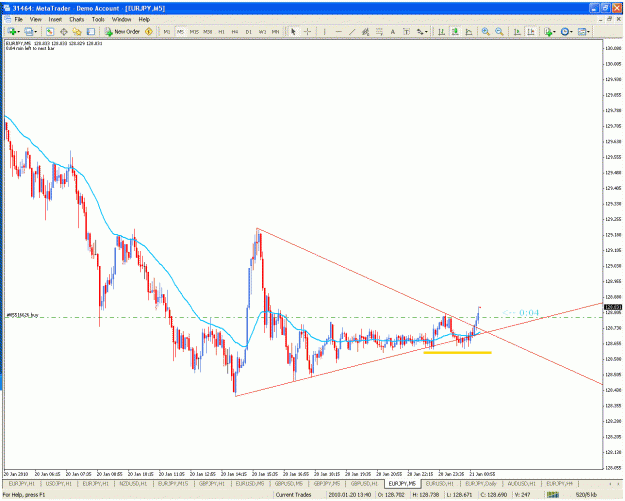The width and height of the screenshot is (625, 501).
Task: Switch to the EURUSD,H1 chart tab
Action: (440, 483)
